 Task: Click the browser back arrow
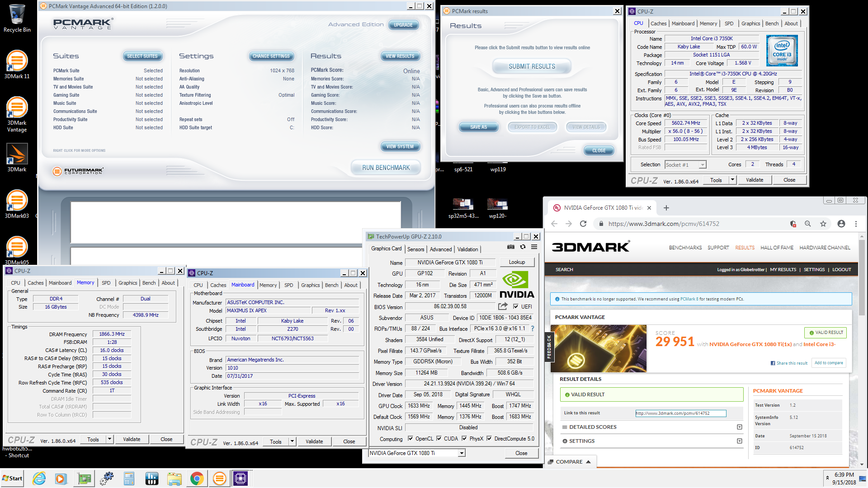coord(554,224)
